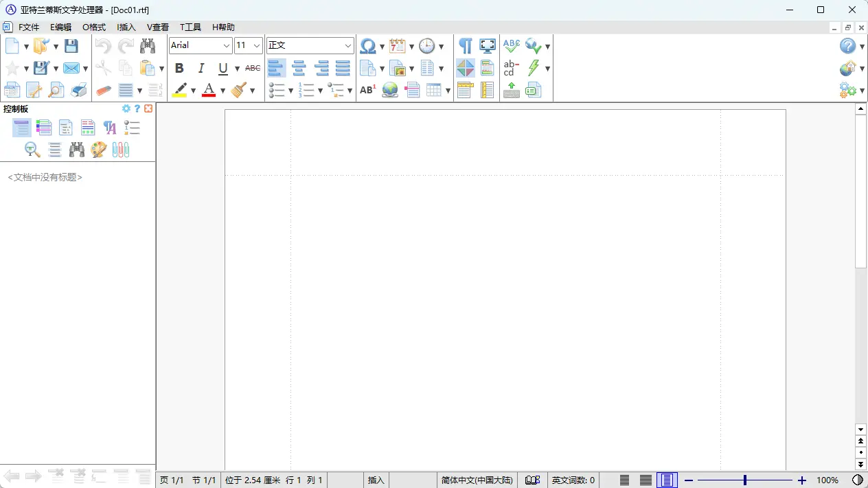Screen dimensions: 868x488
Task: Click the ABC spell check icon
Action: [512, 46]
